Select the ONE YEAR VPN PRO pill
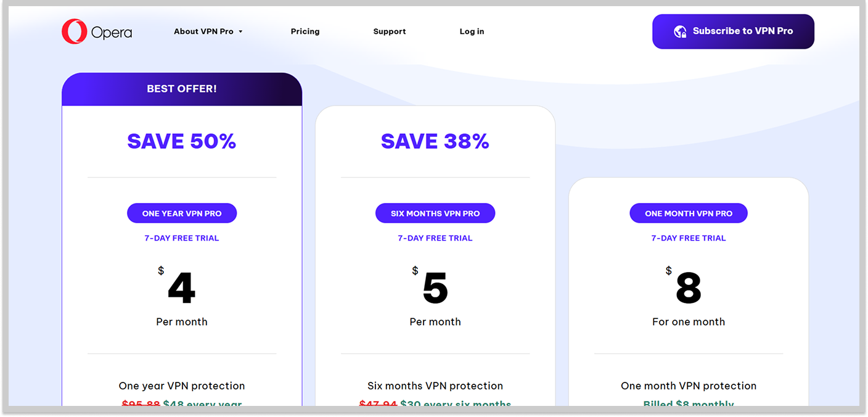The width and height of the screenshot is (868, 417). pos(182,213)
